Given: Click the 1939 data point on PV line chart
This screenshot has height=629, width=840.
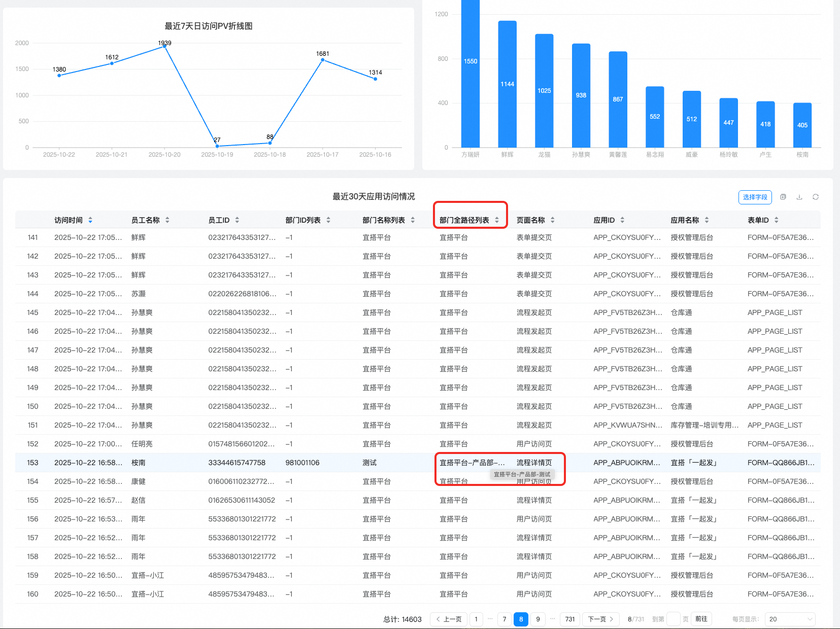Looking at the screenshot, I should 164,46.
